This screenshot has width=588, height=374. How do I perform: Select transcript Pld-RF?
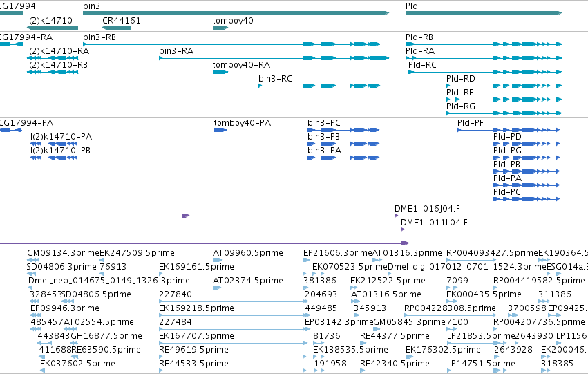pos(504,100)
